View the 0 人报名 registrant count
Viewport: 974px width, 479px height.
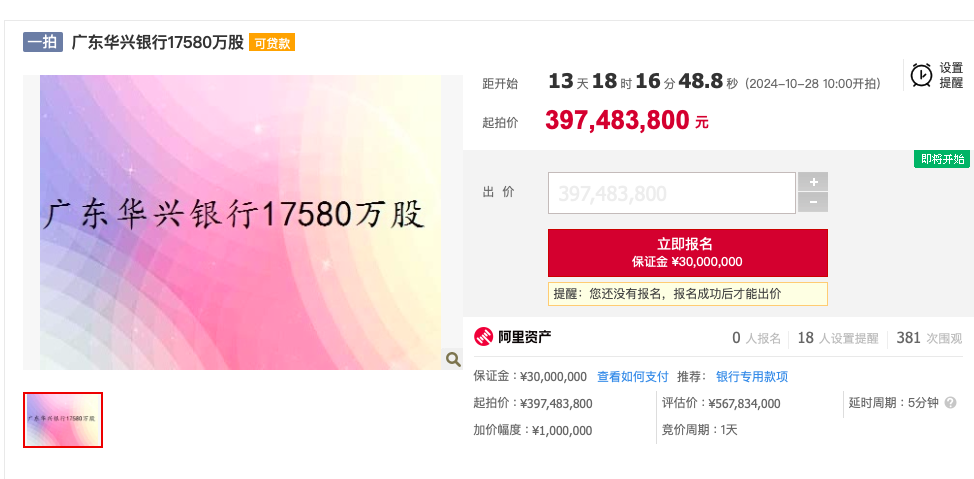tap(756, 338)
